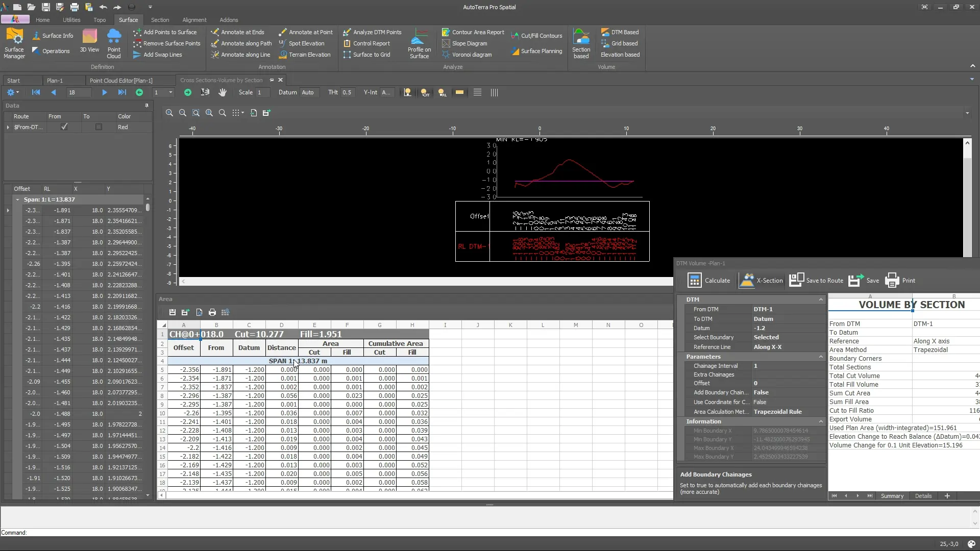Click Print in DTM Volume panel
Viewport: 980px width, 551px height.
click(x=900, y=281)
